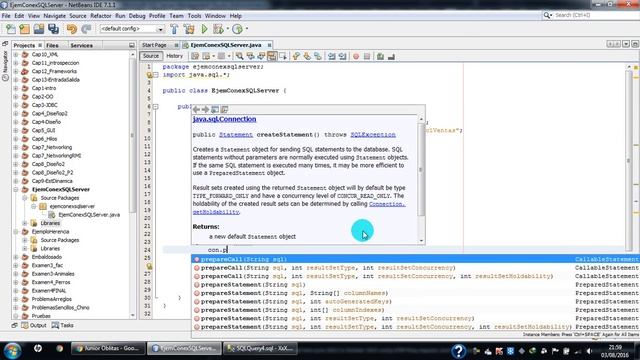Click Javadoc popup back arrow
The image size is (640, 360).
click(x=196, y=109)
